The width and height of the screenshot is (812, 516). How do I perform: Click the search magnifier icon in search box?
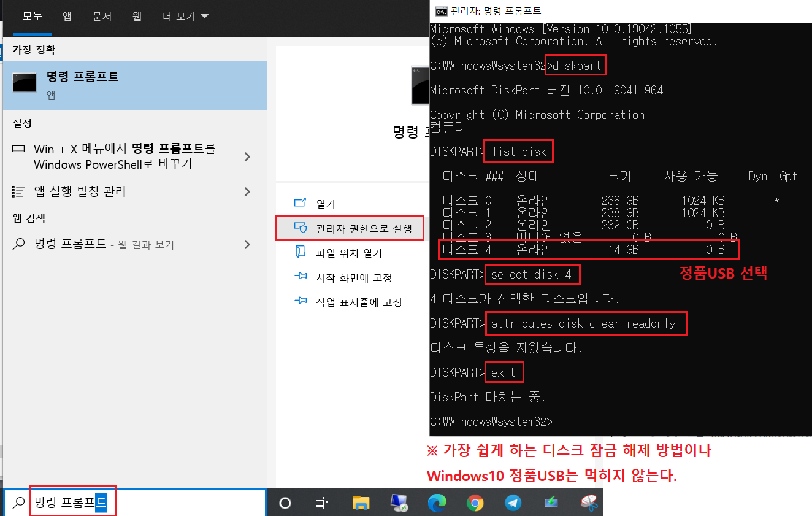(19, 503)
